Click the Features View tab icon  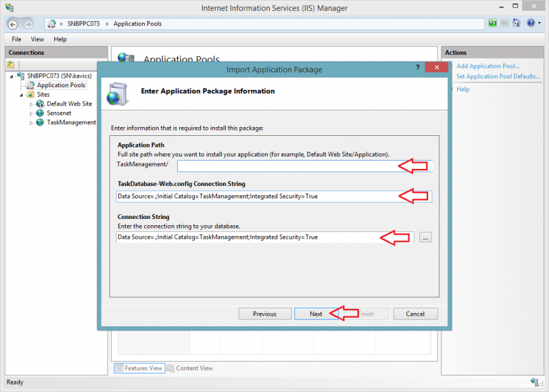click(119, 368)
